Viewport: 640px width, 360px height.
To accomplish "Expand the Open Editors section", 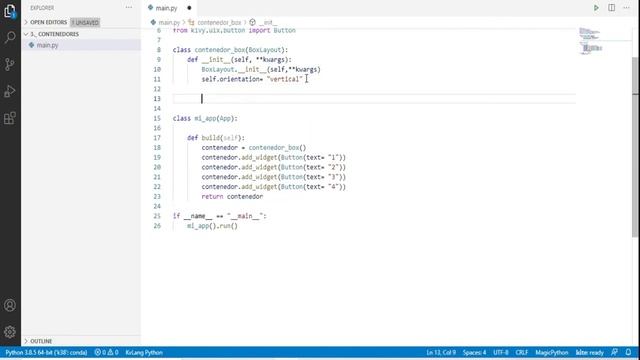I will point(48,22).
